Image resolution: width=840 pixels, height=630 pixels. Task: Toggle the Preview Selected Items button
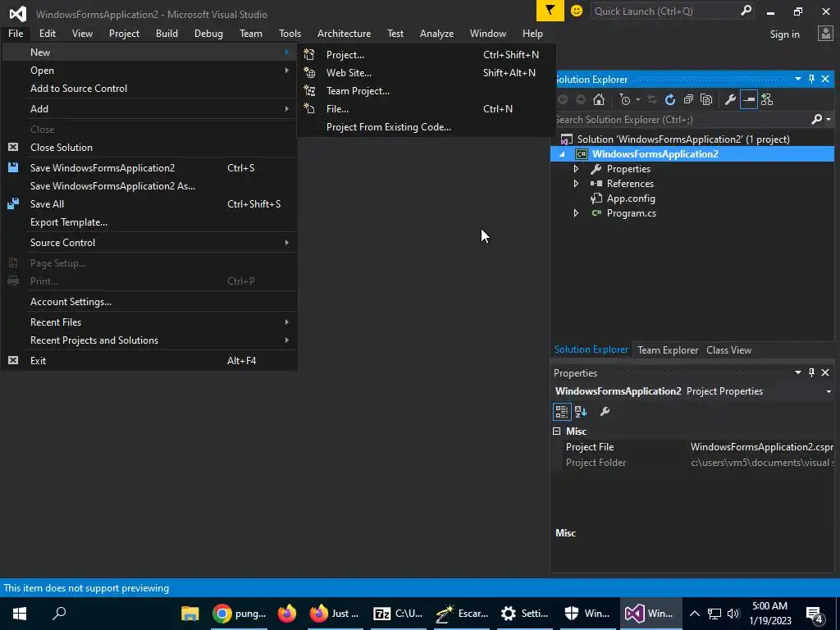click(x=748, y=99)
